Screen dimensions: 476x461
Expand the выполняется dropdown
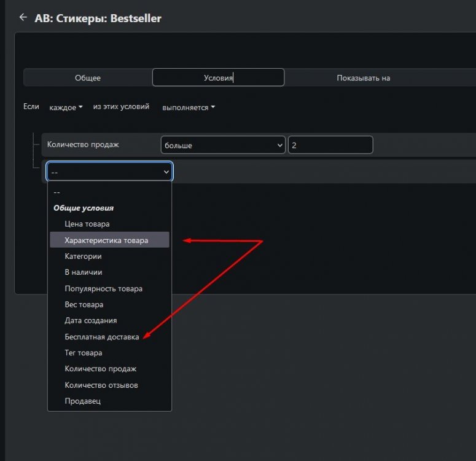[189, 108]
